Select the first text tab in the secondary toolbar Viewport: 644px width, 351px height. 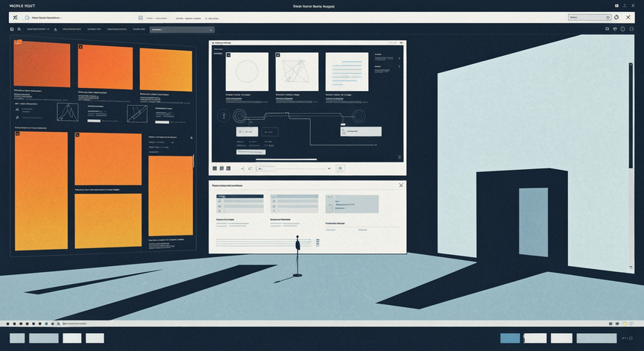tap(38, 30)
